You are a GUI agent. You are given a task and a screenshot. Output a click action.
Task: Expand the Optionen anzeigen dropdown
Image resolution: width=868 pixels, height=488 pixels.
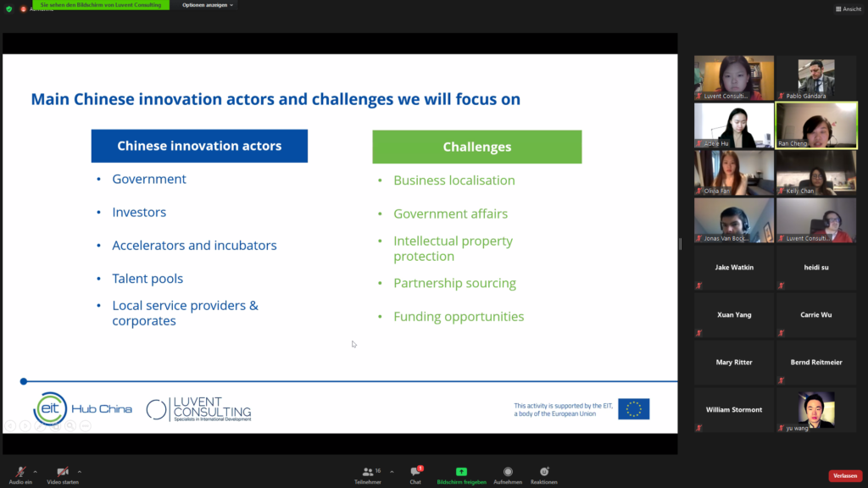point(208,5)
